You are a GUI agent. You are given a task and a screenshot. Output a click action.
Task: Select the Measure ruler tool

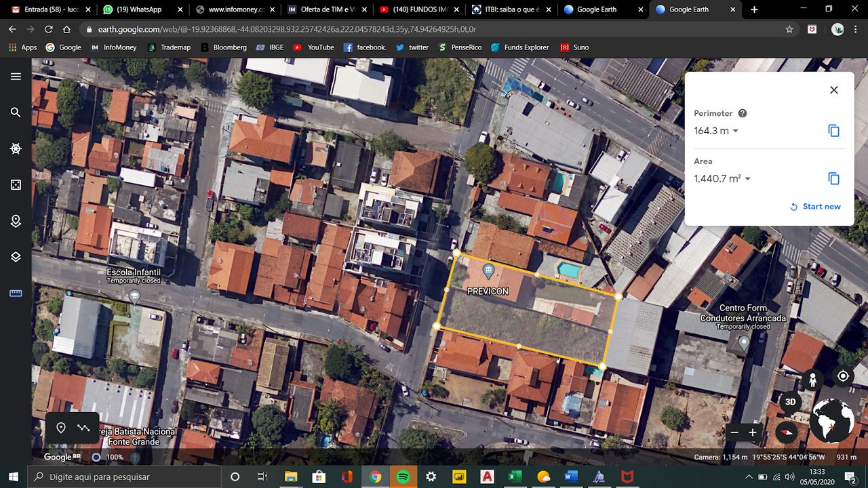coord(16,293)
